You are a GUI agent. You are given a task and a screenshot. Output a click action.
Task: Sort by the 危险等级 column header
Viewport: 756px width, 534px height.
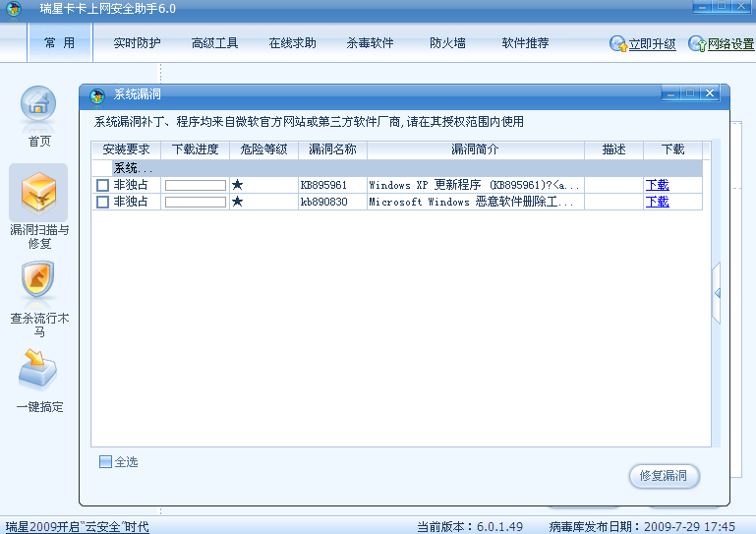click(x=263, y=150)
